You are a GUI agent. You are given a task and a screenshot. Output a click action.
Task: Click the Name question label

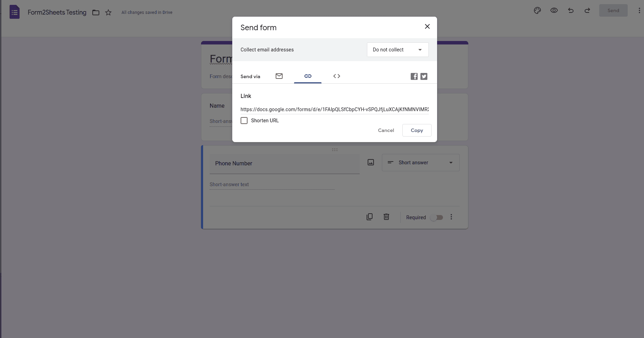click(217, 106)
